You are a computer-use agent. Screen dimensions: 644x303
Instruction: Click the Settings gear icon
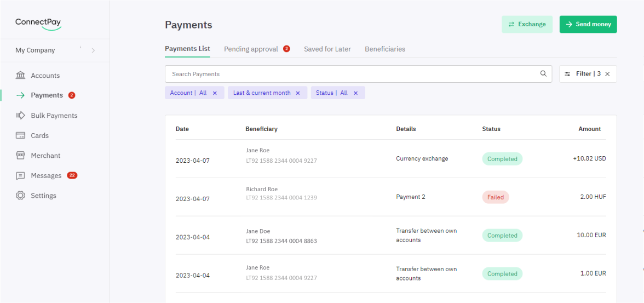click(21, 196)
